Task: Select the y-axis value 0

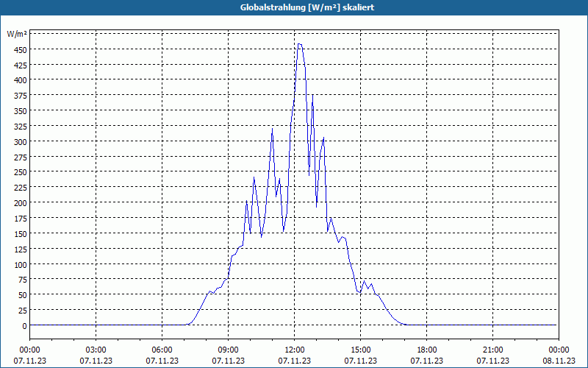Action: click(24, 326)
